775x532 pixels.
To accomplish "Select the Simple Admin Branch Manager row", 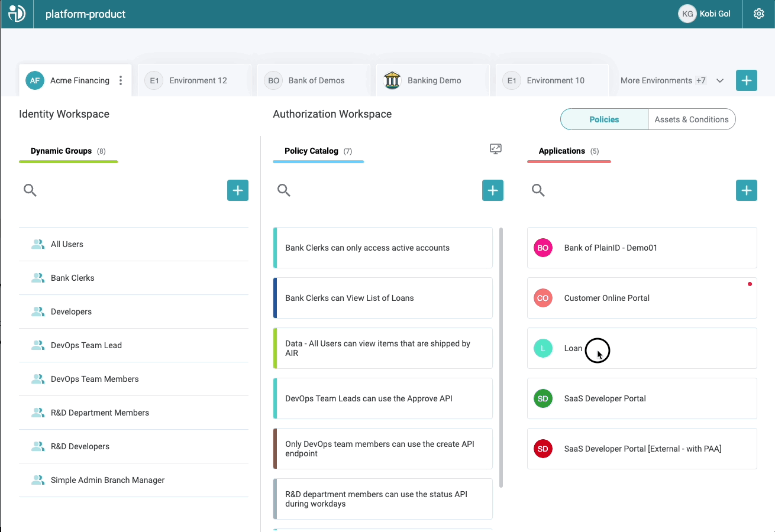I will (134, 480).
